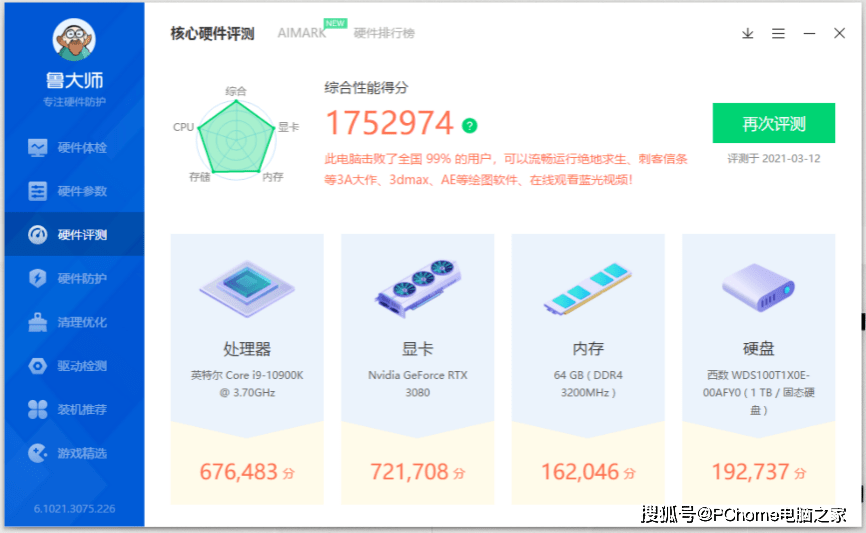The height and width of the screenshot is (533, 866).
Task: Close the 鲁大师 window
Action: pyautogui.click(x=839, y=34)
